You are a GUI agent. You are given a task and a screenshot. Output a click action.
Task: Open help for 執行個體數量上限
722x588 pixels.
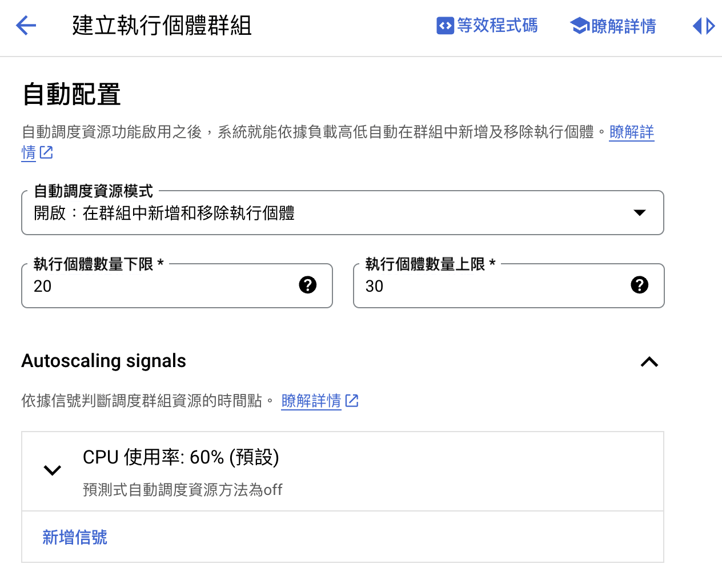(x=639, y=285)
